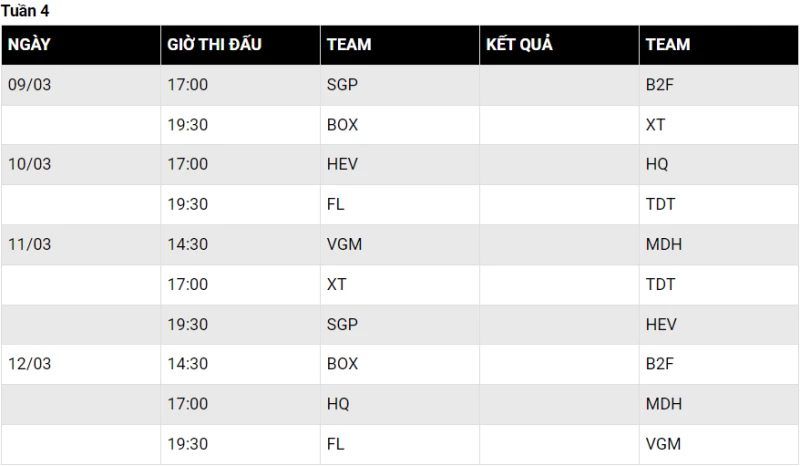
Task: Select the 14:30 time in the 12/03 row
Action: tap(188, 365)
